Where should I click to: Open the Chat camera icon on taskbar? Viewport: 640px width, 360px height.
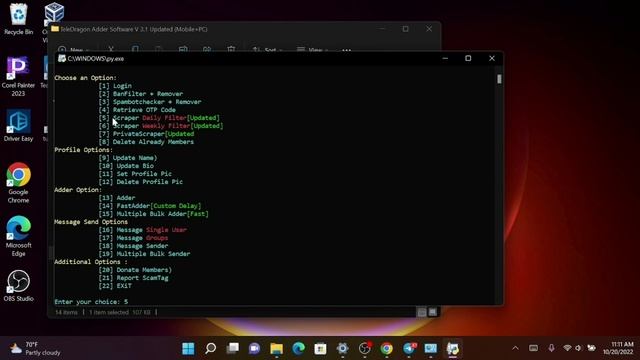click(255, 348)
